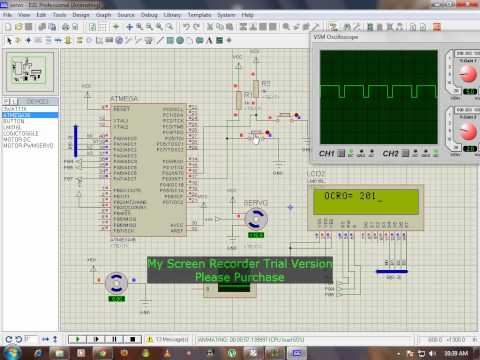Image resolution: width=480 pixels, height=360 pixels.
Task: Stop the simulation
Action: 133,339
